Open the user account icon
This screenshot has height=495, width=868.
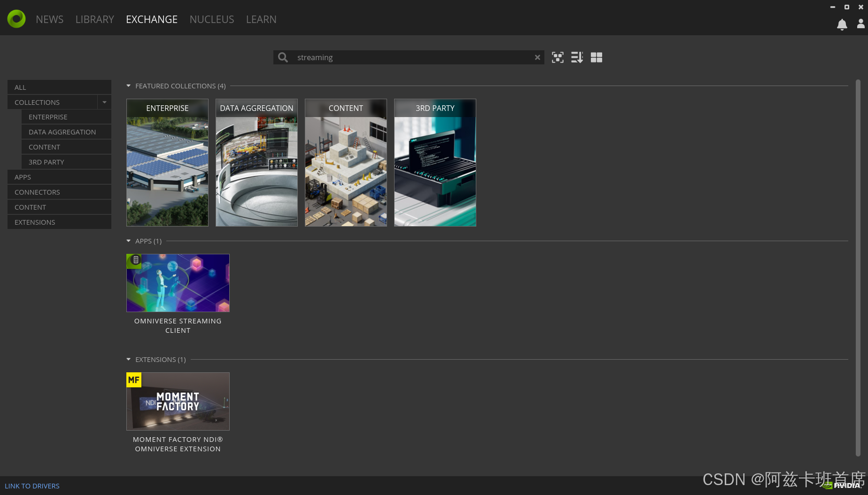click(x=860, y=24)
